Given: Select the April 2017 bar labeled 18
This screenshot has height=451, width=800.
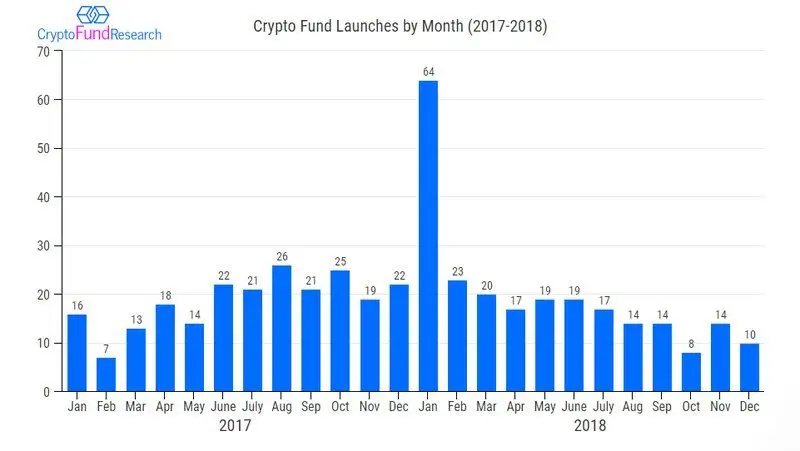Looking at the screenshot, I should pos(165,348).
